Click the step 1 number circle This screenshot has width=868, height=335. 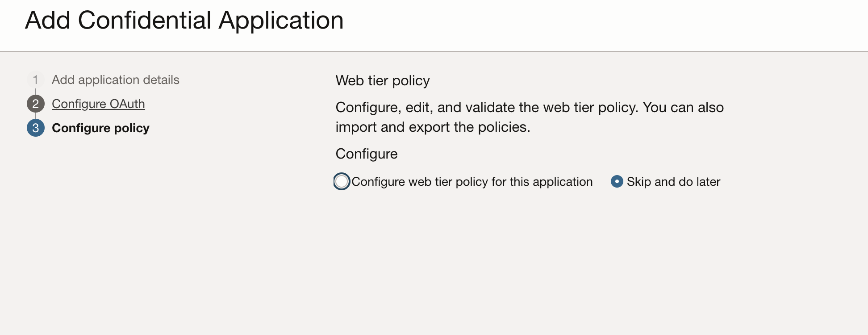(x=35, y=80)
